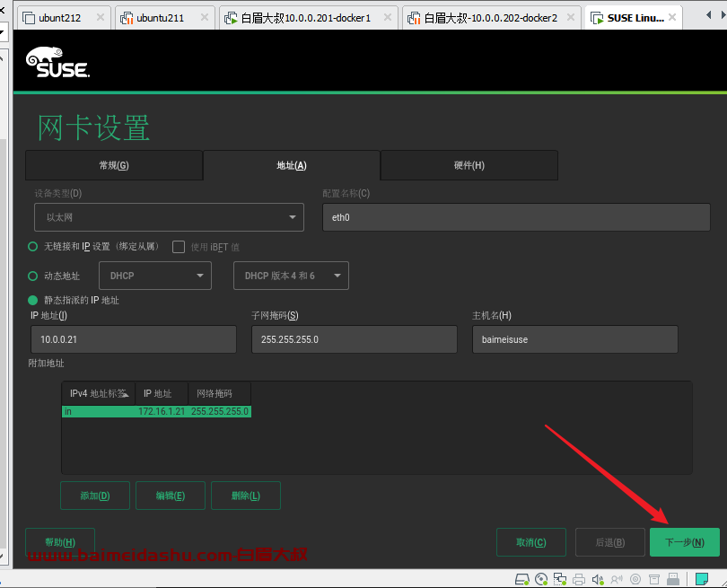Click the IP 地址 field with 10.0.0.21
Image resolution: width=727 pixels, height=588 pixels.
tap(134, 339)
